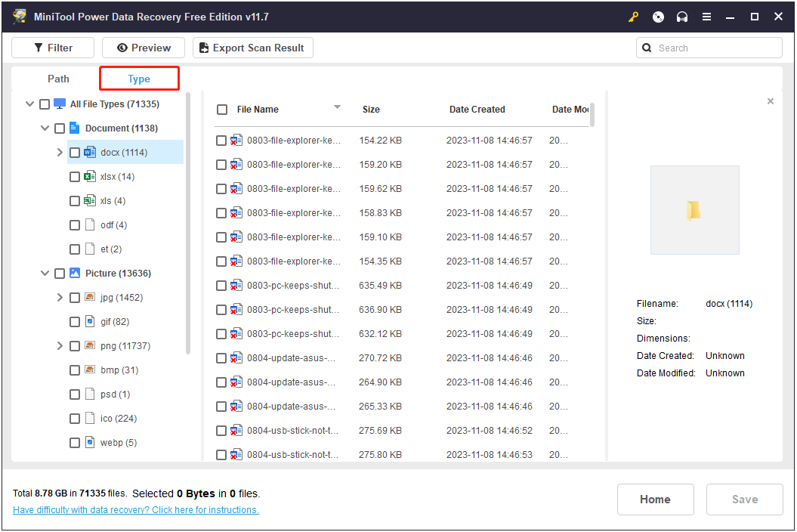Click the Preview eye icon
Image resolution: width=797 pixels, height=532 pixels.
(122, 47)
